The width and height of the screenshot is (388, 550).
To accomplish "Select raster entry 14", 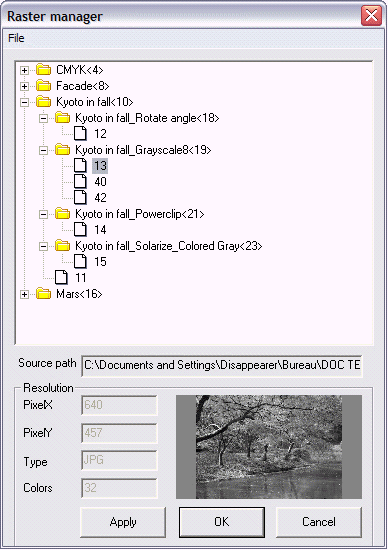I will 100,230.
